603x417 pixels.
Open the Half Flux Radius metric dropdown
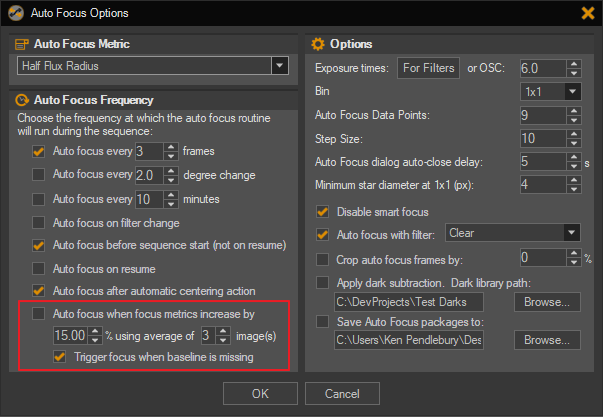click(280, 66)
